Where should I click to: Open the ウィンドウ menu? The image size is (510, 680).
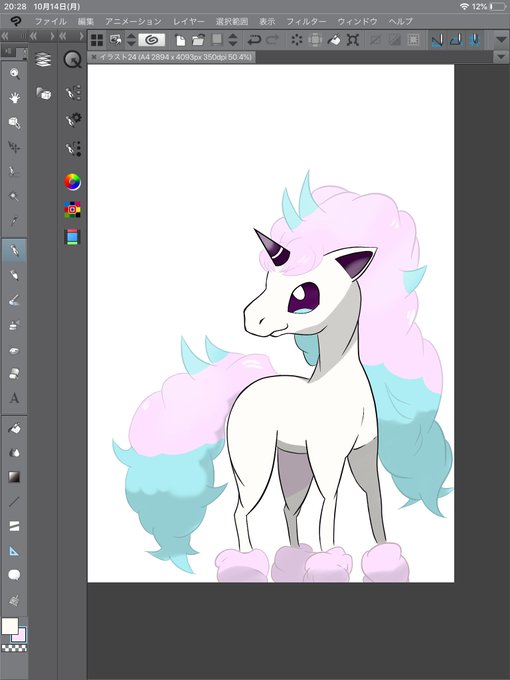357,21
